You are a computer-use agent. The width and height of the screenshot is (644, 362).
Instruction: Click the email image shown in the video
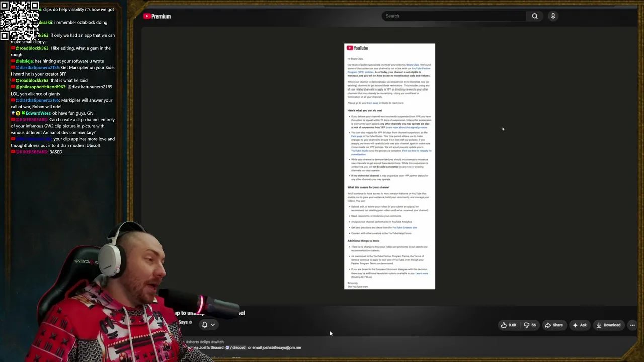pos(389,166)
